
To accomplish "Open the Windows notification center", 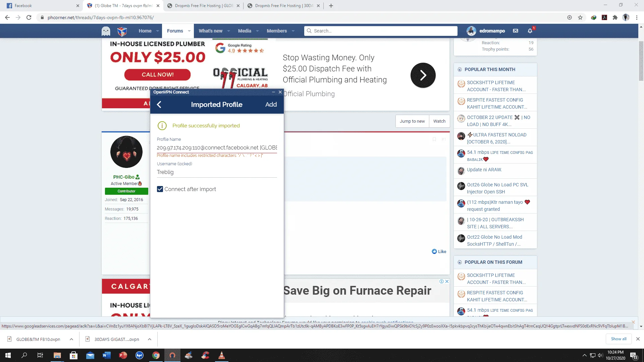I will pyautogui.click(x=634, y=355).
